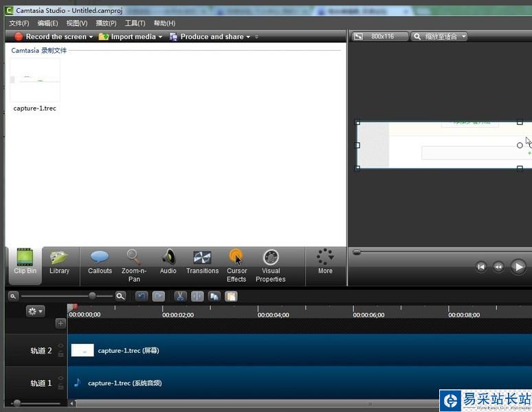
Task: Click the preview Play button
Action: pyautogui.click(x=518, y=266)
